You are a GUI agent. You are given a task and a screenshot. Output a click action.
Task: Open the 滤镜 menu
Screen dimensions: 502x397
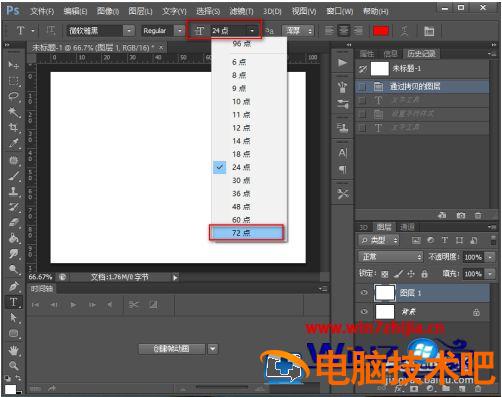pos(241,11)
